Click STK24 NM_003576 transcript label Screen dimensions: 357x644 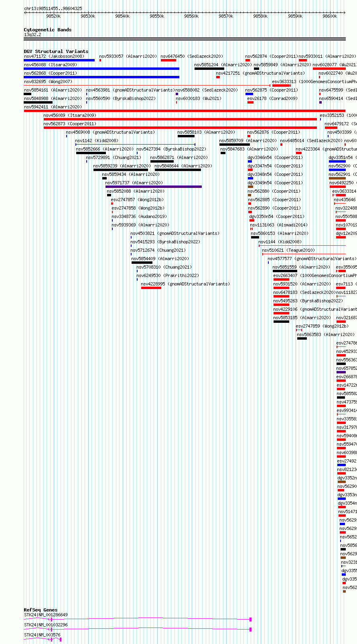(42, 635)
